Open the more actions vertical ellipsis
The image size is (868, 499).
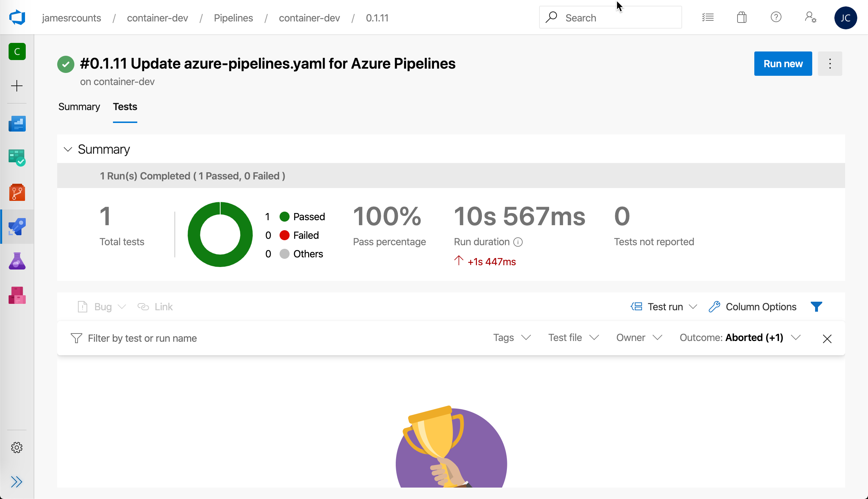coord(830,64)
